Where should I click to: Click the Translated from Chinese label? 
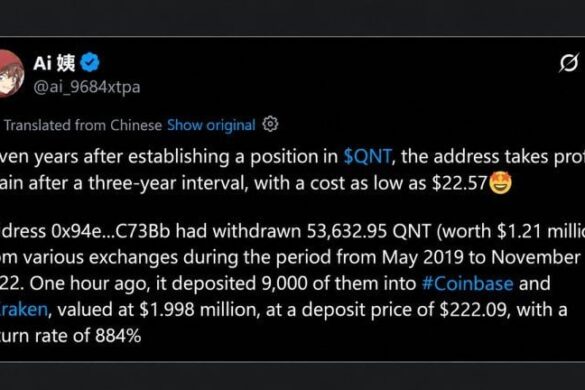pyautogui.click(x=83, y=125)
